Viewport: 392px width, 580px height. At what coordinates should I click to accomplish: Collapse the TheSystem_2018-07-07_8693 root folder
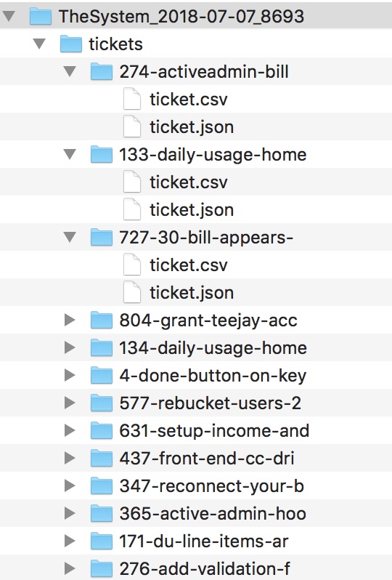[x=9, y=16]
